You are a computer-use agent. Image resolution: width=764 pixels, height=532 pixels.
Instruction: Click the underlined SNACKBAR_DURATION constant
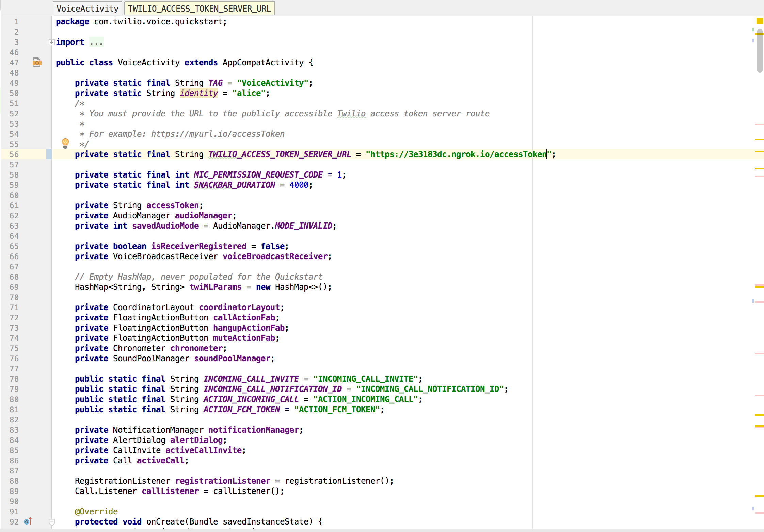click(x=234, y=185)
